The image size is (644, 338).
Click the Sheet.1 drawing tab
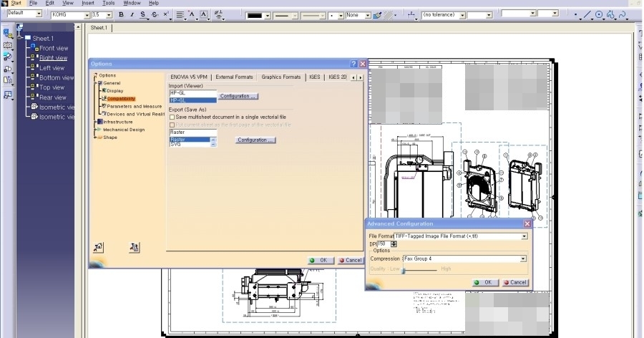coord(99,28)
